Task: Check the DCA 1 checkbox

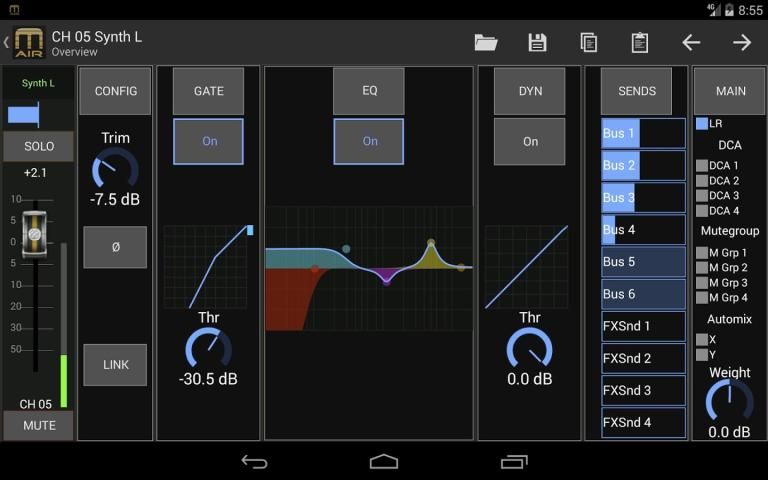Action: coord(702,166)
